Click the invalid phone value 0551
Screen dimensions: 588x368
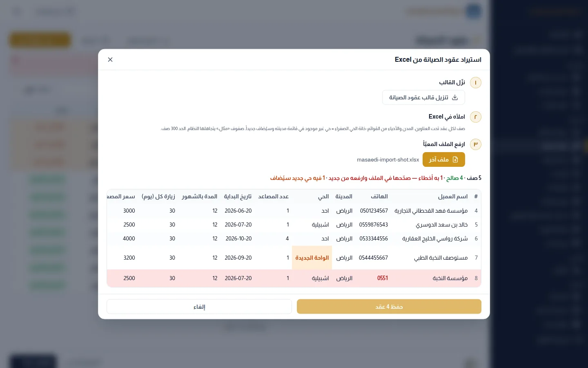(x=383, y=278)
